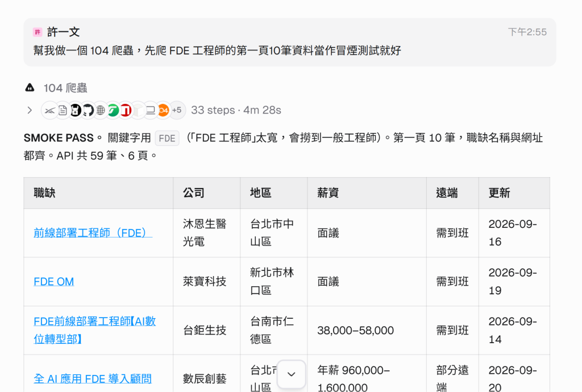Viewport: 582px width, 392px height.
Task: Click the first crossed-lines step icon
Action: click(x=50, y=110)
